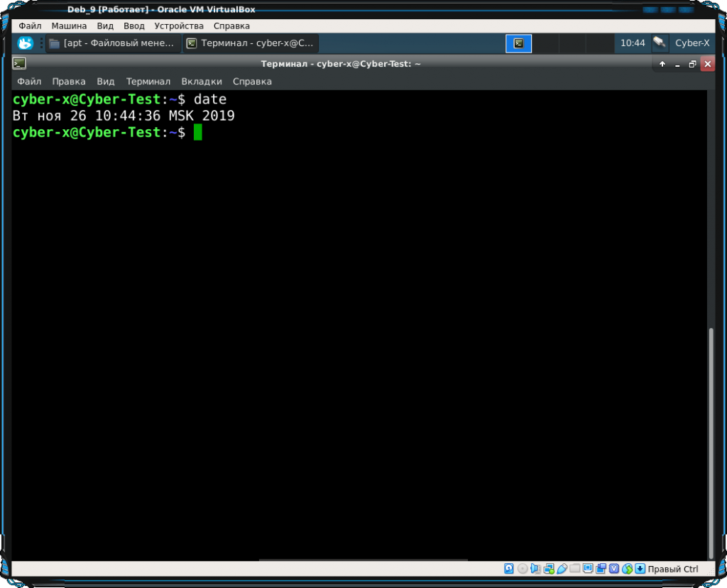Switch to the second empty workspace
The image size is (727, 588).
pos(545,43)
